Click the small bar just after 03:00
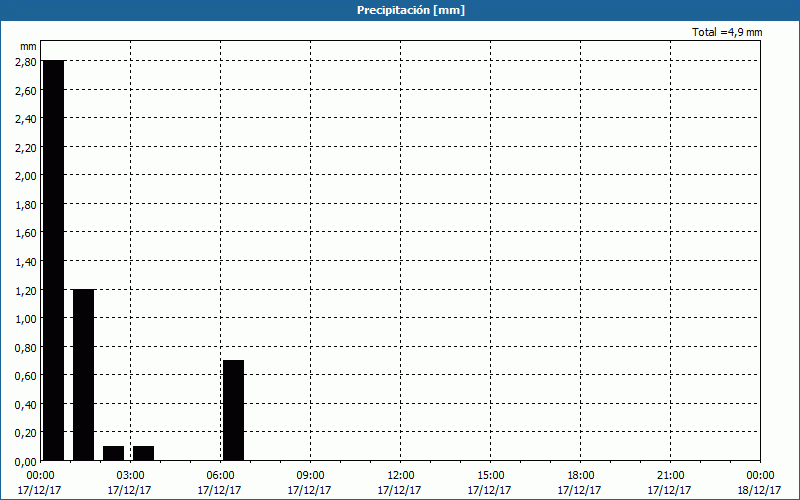Viewport: 800px width, 500px height. 143,453
